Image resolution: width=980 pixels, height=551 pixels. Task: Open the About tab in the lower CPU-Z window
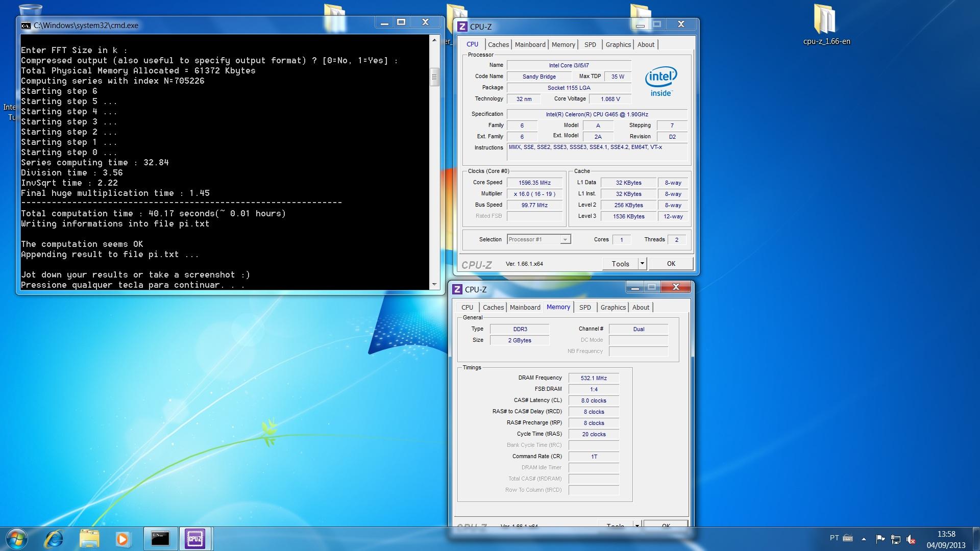[641, 307]
